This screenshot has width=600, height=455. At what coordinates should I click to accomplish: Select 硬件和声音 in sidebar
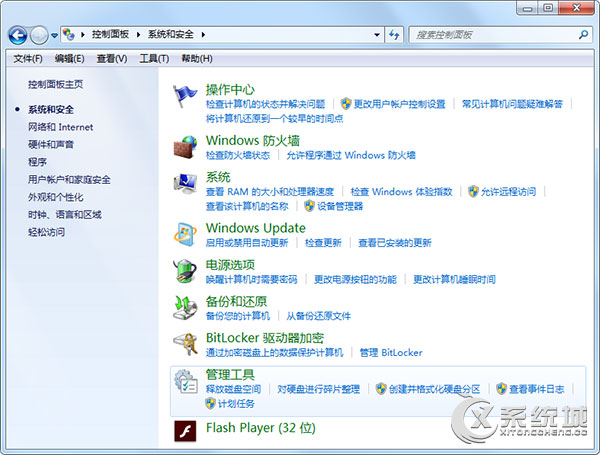coord(51,144)
